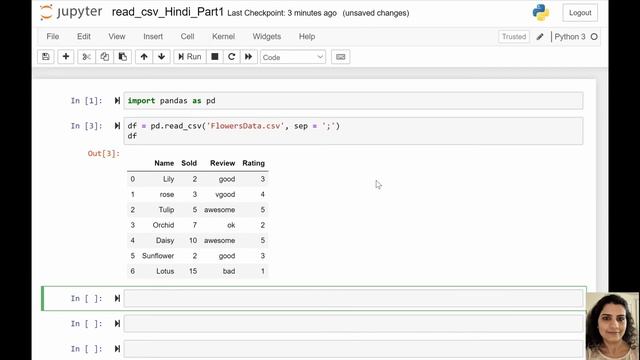Click the vgood review cell
Image resolution: width=640 pixels, height=360 pixels.
(x=225, y=194)
